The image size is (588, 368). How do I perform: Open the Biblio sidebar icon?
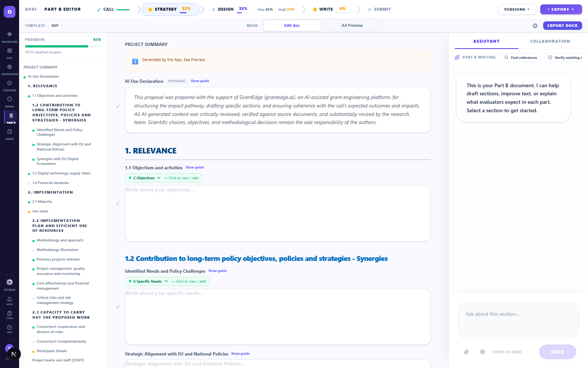pos(10,132)
